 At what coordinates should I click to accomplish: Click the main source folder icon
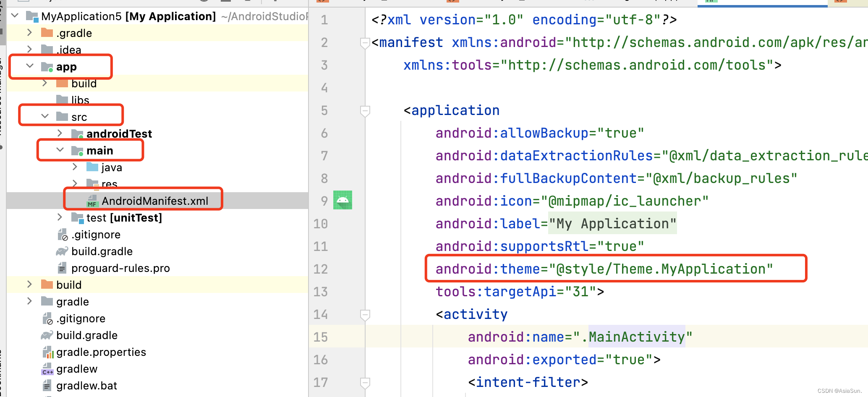[77, 151]
